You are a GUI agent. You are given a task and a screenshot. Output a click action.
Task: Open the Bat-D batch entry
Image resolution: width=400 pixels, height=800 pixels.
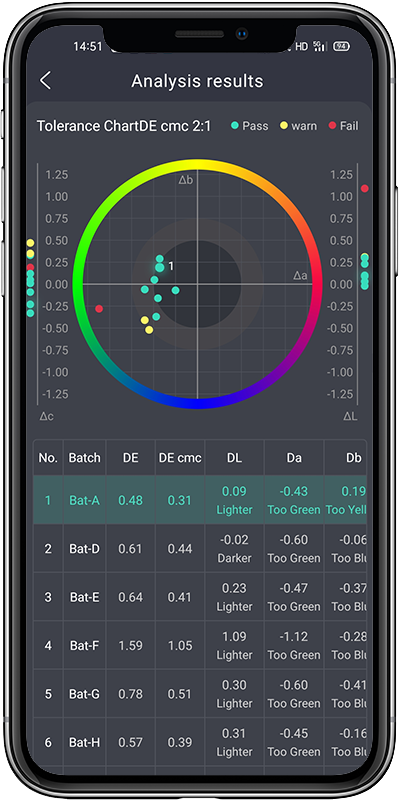coord(200,548)
